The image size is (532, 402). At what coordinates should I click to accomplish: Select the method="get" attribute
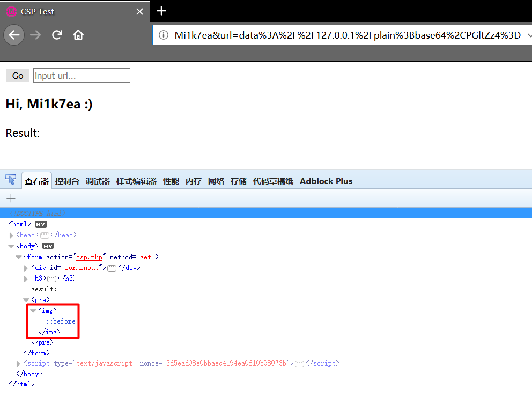[x=132, y=257]
